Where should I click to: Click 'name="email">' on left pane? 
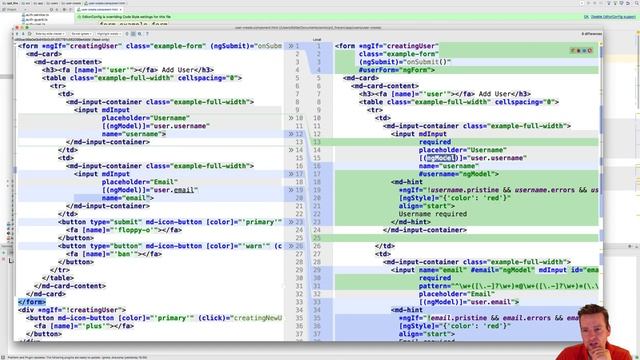tap(128, 198)
